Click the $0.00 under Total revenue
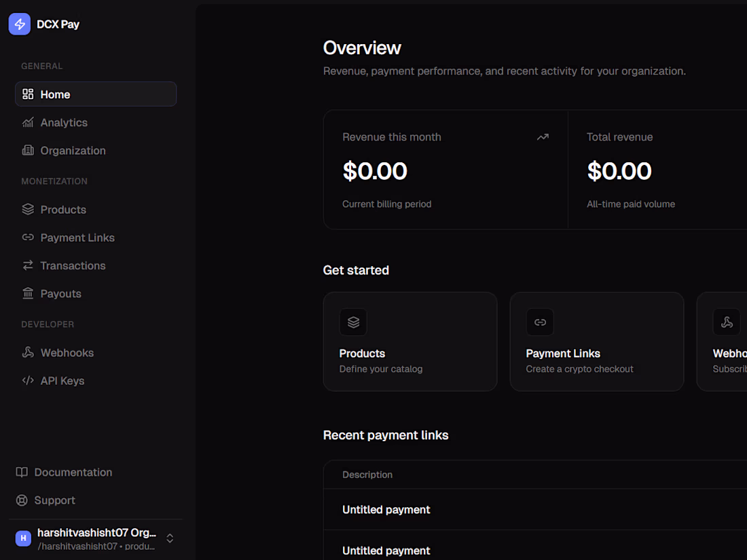Viewport: 747px width, 560px height. [x=619, y=170]
